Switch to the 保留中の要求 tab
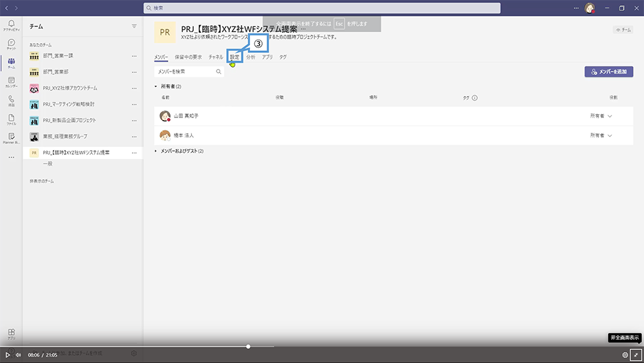Image resolution: width=644 pixels, height=363 pixels. point(188,57)
